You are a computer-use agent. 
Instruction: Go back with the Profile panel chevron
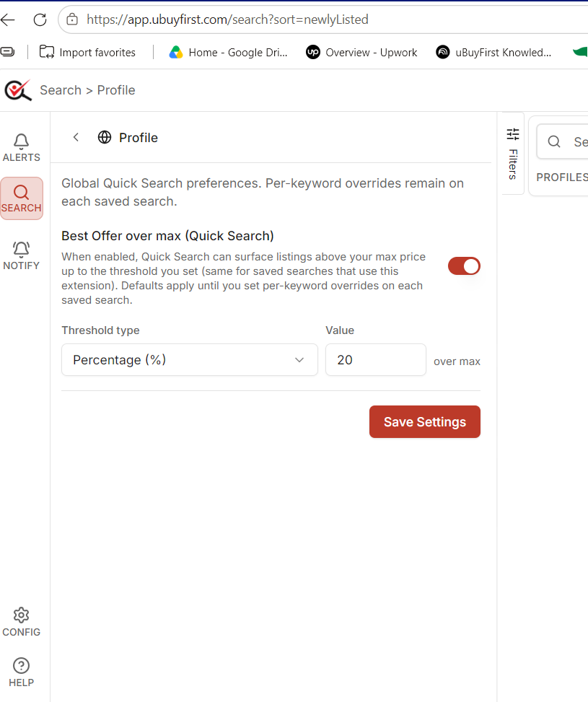76,137
